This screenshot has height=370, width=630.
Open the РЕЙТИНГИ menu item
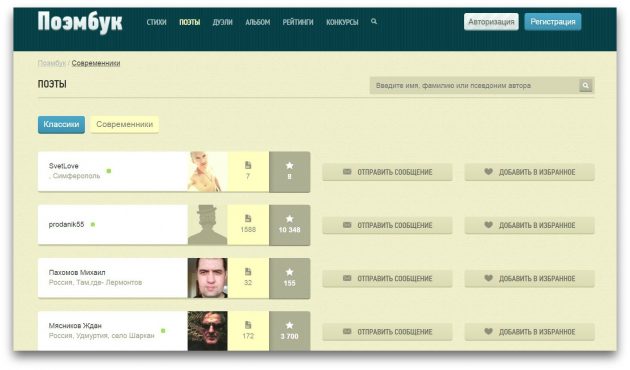pos(298,22)
